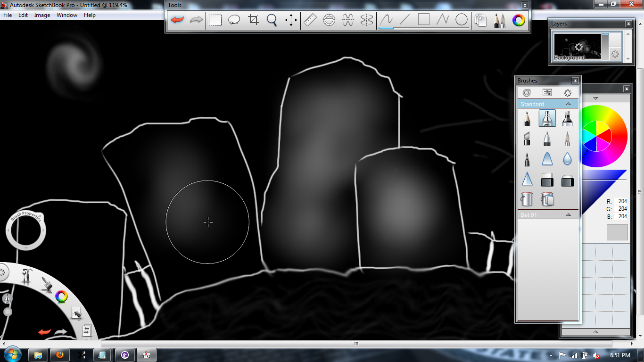Select the Polyline draw style
This screenshot has height=362, width=644.
click(x=443, y=20)
